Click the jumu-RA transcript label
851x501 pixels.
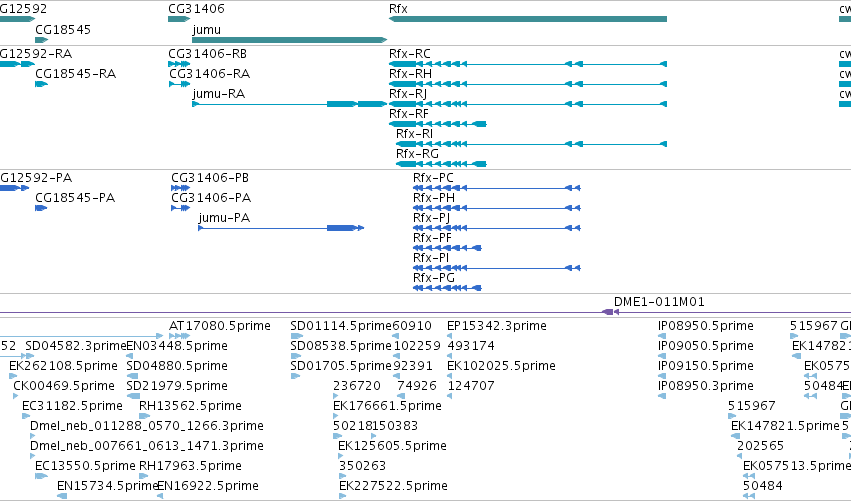point(219,94)
